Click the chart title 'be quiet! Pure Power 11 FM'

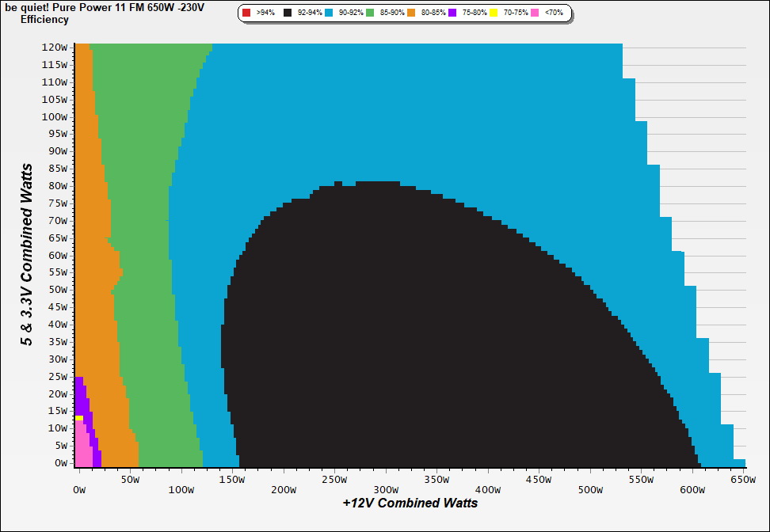point(104,7)
